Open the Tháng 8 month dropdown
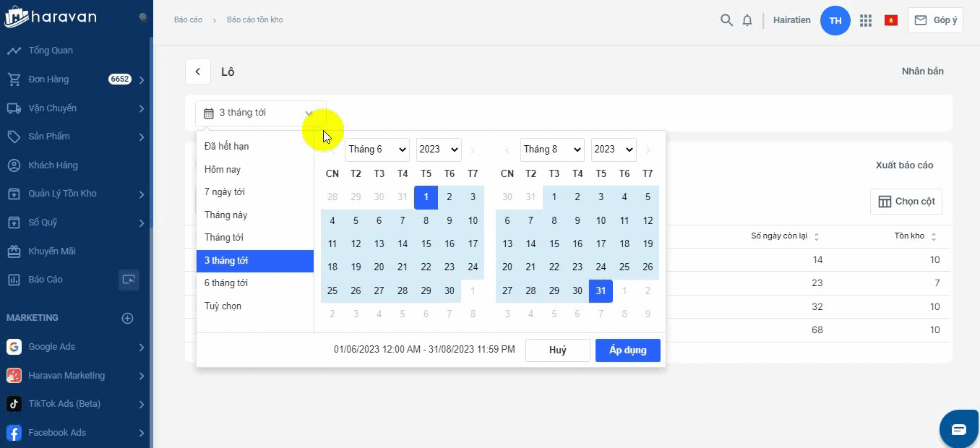 pos(552,150)
